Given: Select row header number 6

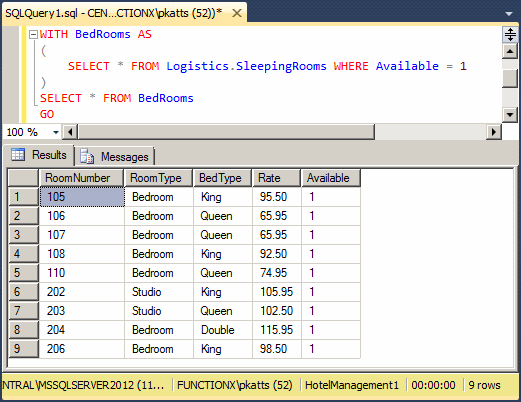Looking at the screenshot, I should pyautogui.click(x=23, y=292).
